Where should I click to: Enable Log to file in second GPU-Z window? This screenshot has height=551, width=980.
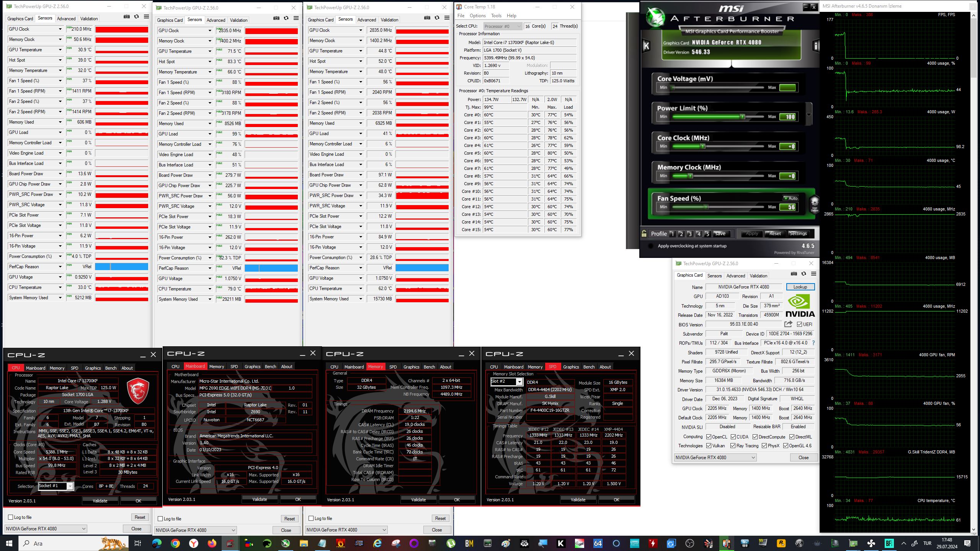tap(160, 519)
